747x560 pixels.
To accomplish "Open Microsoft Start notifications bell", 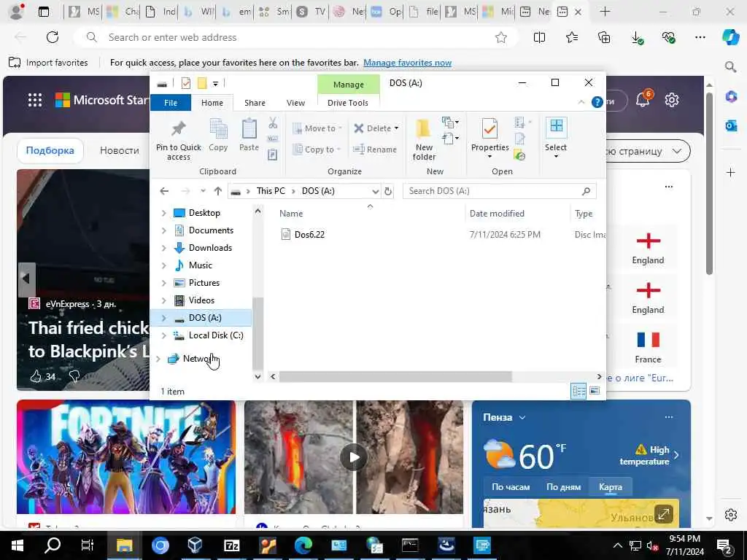I will [643, 98].
